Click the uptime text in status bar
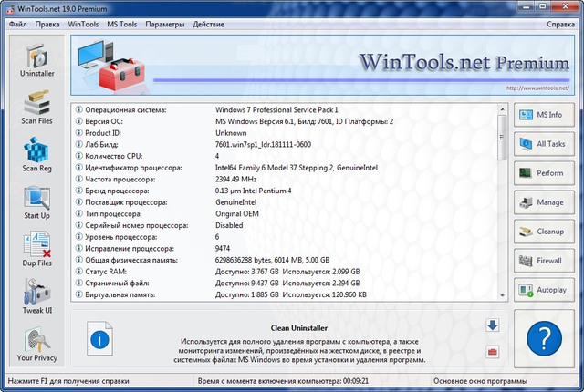Viewport: 584px width, 392px height. pos(283,381)
